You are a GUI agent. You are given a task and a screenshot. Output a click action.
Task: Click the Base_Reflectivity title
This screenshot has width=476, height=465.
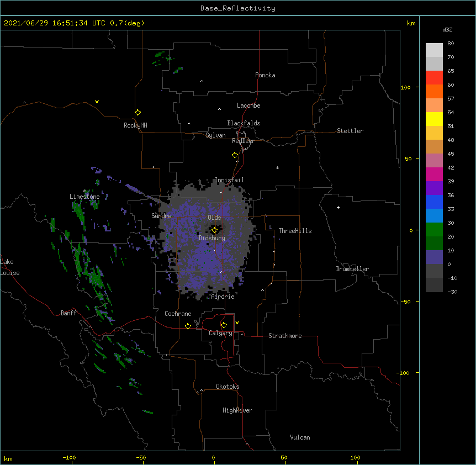coord(238,8)
